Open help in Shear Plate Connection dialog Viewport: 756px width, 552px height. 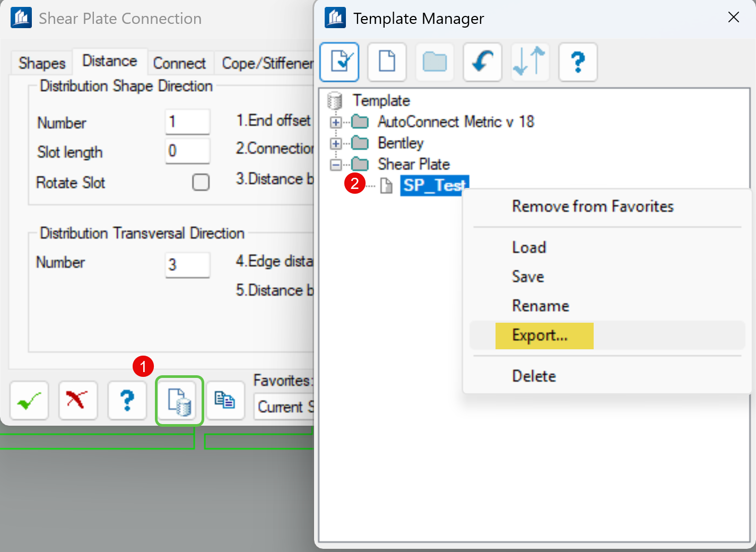click(x=127, y=401)
